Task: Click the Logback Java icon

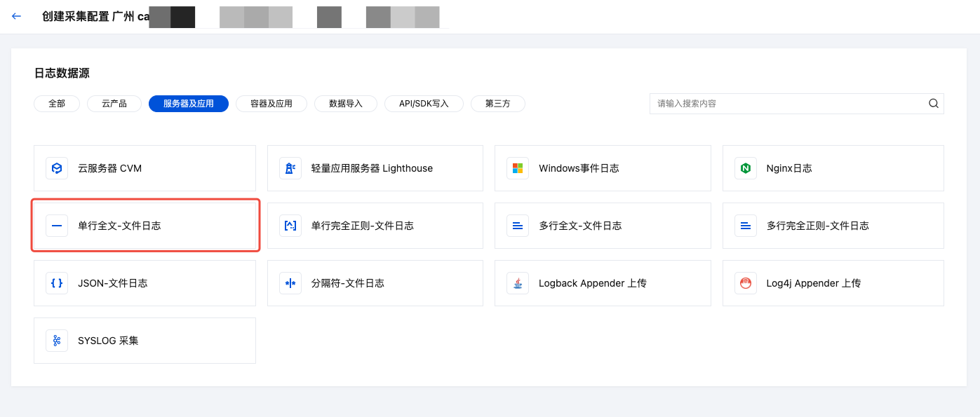Action: pos(518,283)
